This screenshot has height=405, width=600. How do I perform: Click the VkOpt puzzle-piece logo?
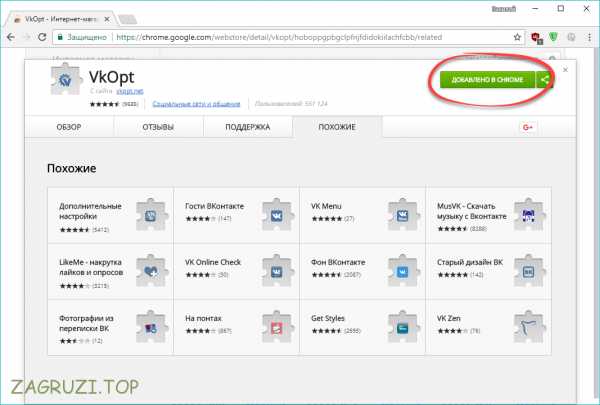[x=66, y=80]
